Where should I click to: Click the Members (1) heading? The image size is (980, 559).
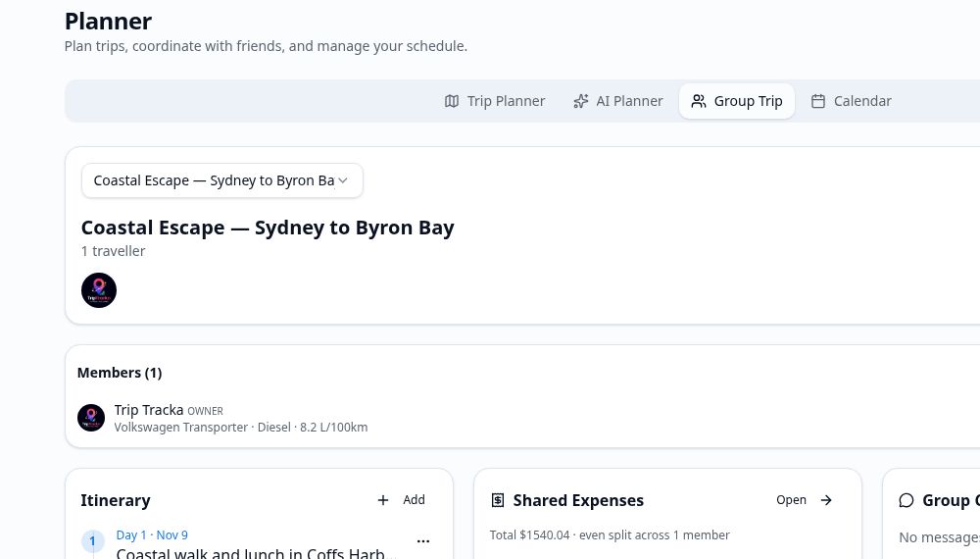pyautogui.click(x=120, y=373)
